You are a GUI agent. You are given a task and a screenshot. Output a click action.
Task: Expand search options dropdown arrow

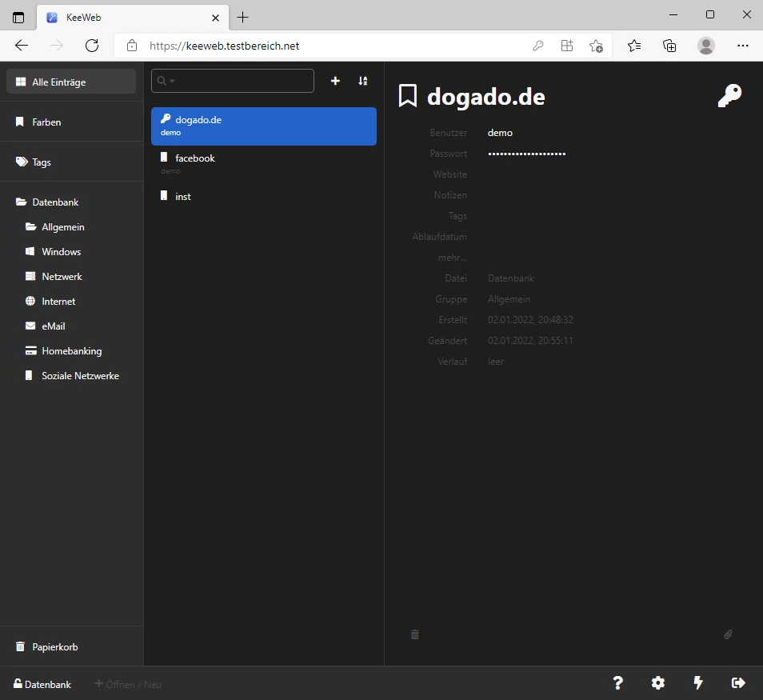tap(172, 81)
